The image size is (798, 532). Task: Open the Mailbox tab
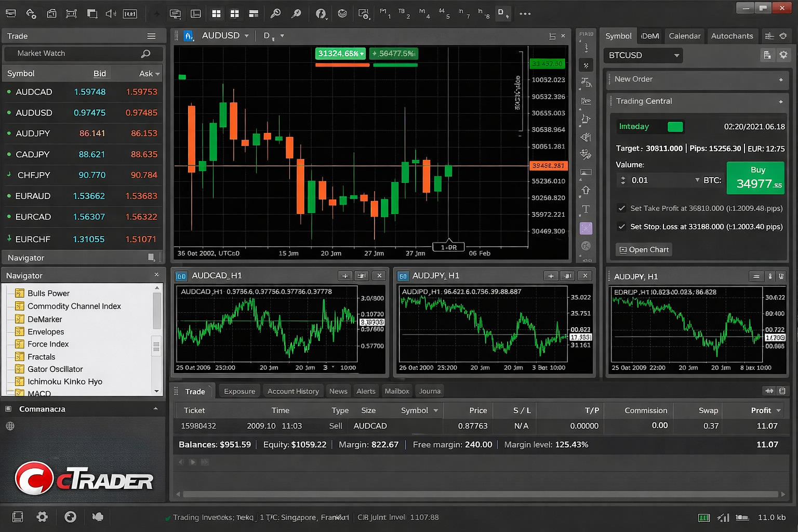(x=397, y=391)
